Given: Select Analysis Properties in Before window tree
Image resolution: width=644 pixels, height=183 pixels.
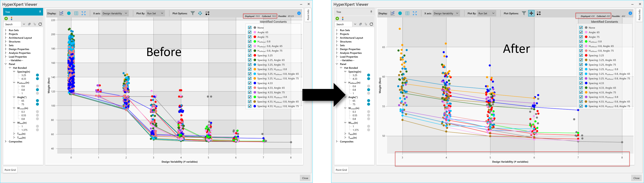Looking at the screenshot, I should 19,53.
